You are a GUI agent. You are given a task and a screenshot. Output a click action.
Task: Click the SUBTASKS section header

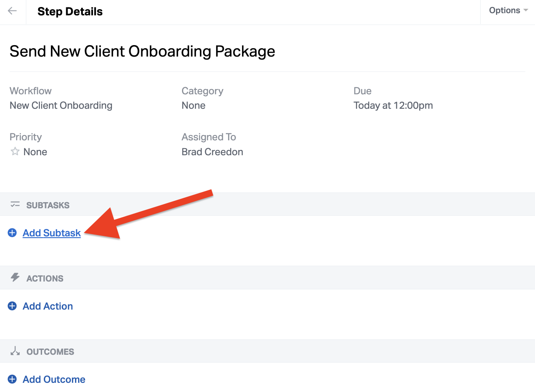point(48,205)
